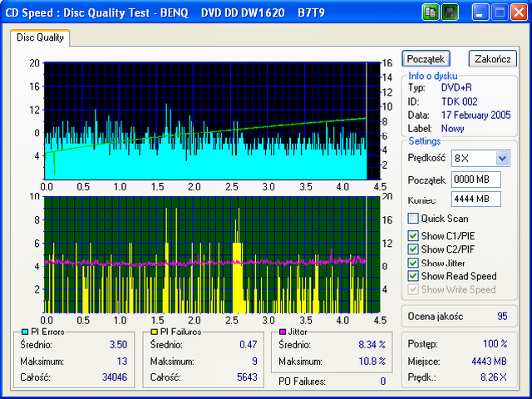This screenshot has width=532, height=399.
Task: Click progress value 100 %
Action: pos(495,343)
